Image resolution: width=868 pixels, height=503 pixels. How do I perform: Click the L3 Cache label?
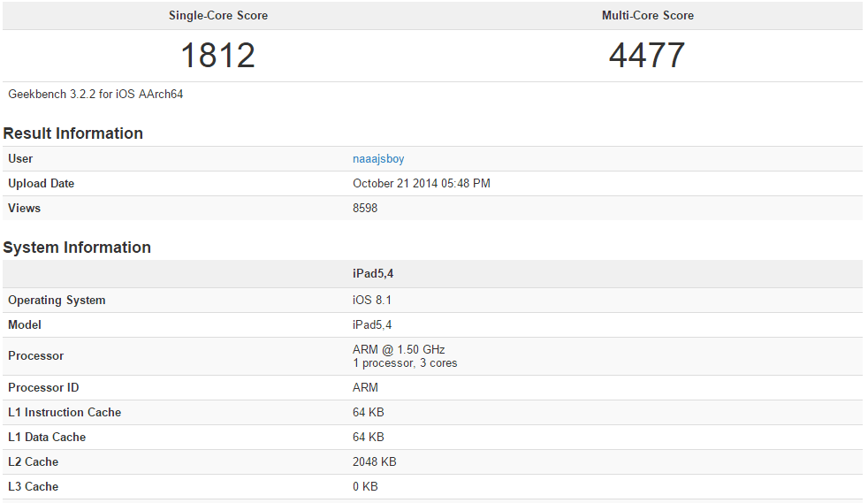point(34,486)
